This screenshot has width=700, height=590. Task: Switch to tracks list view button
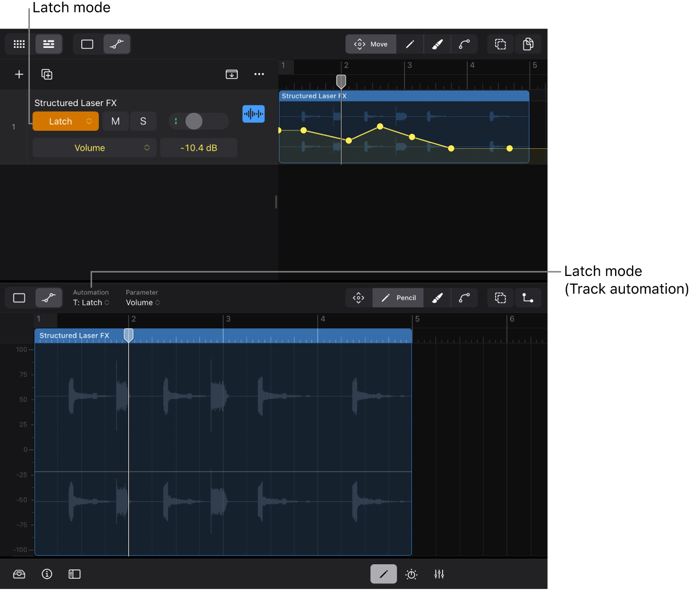[x=49, y=44]
